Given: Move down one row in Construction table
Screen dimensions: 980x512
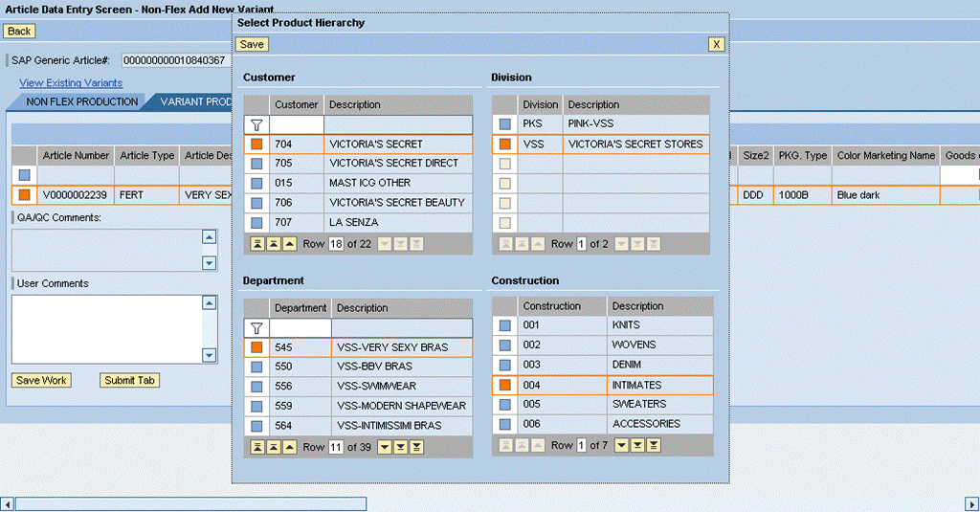Looking at the screenshot, I should 621,445.
